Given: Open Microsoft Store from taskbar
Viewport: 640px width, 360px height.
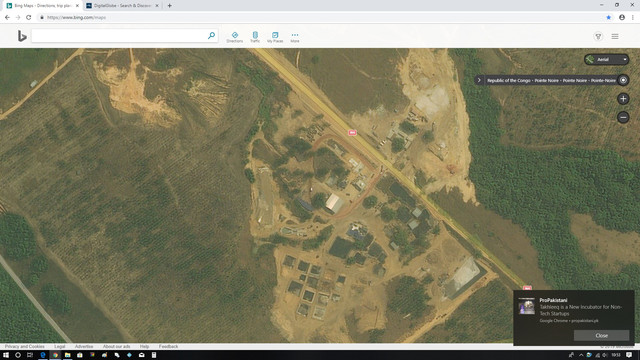Looking at the screenshot, I should (x=80, y=355).
